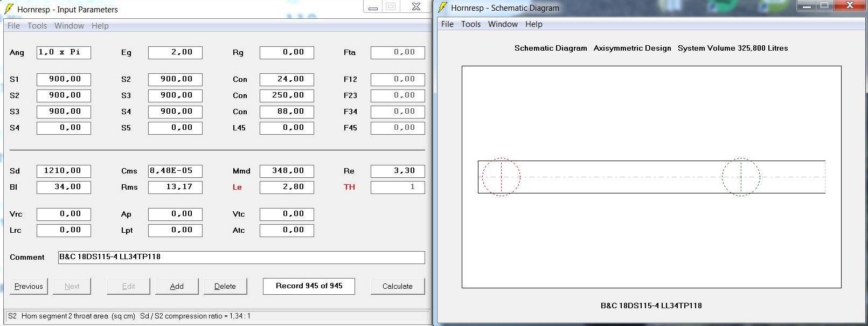This screenshot has width=868, height=326.
Task: Click the B&C 18DS115-4 LL34TP118 schematic caption
Action: pos(651,306)
